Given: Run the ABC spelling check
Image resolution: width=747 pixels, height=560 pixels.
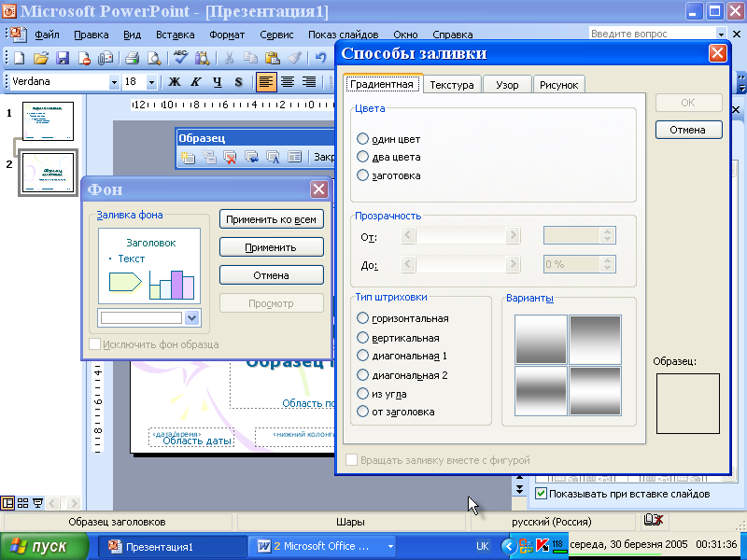Looking at the screenshot, I should [x=180, y=58].
